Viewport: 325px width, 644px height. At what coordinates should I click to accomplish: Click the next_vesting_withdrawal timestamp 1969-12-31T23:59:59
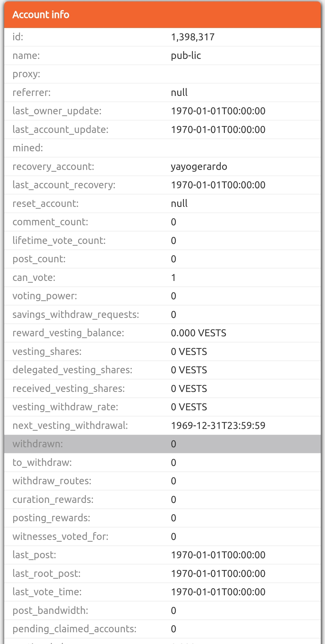point(218,426)
